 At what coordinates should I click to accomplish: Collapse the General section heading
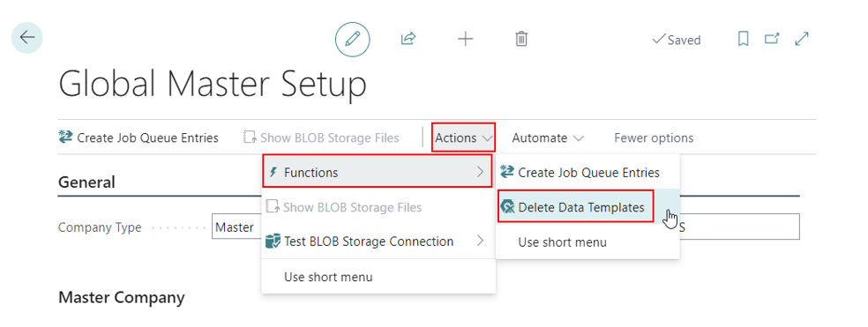pos(86,182)
